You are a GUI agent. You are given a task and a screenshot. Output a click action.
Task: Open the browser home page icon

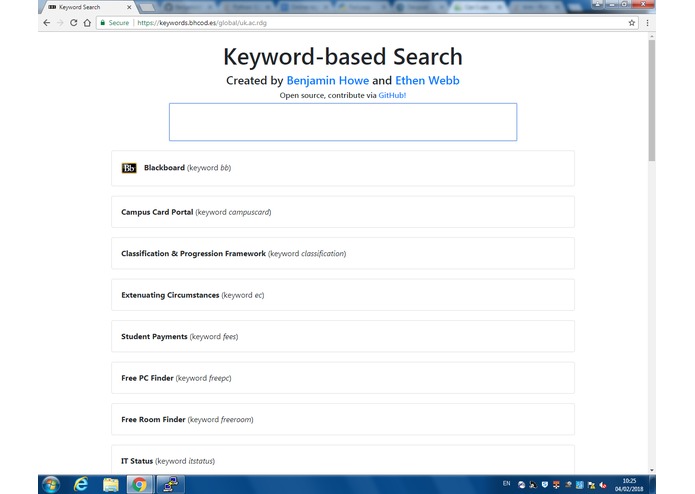pyautogui.click(x=87, y=23)
